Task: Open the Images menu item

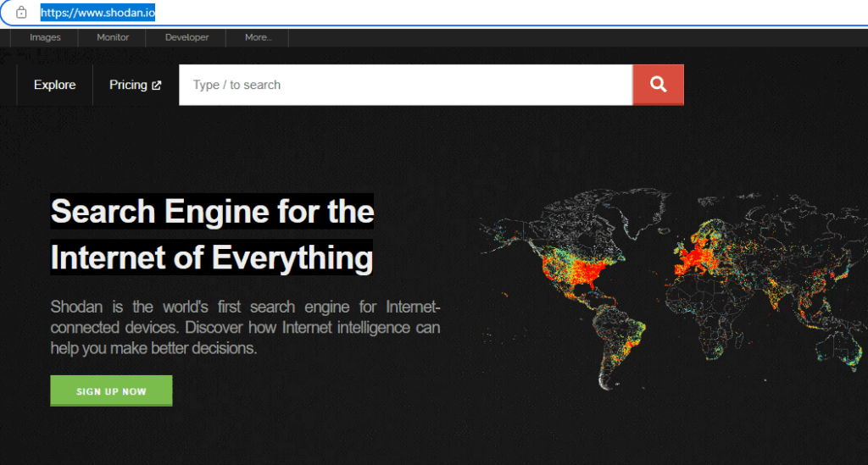Action: click(45, 37)
